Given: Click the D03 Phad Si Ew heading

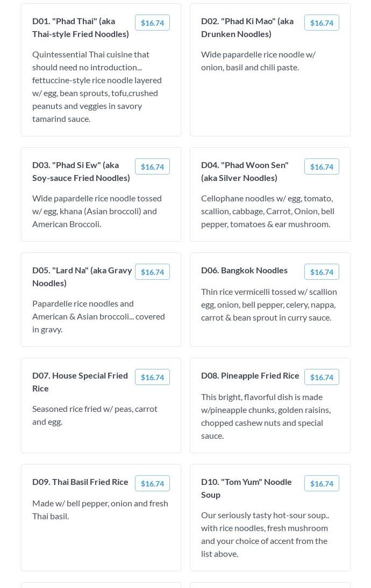Looking at the screenshot, I should [81, 171].
